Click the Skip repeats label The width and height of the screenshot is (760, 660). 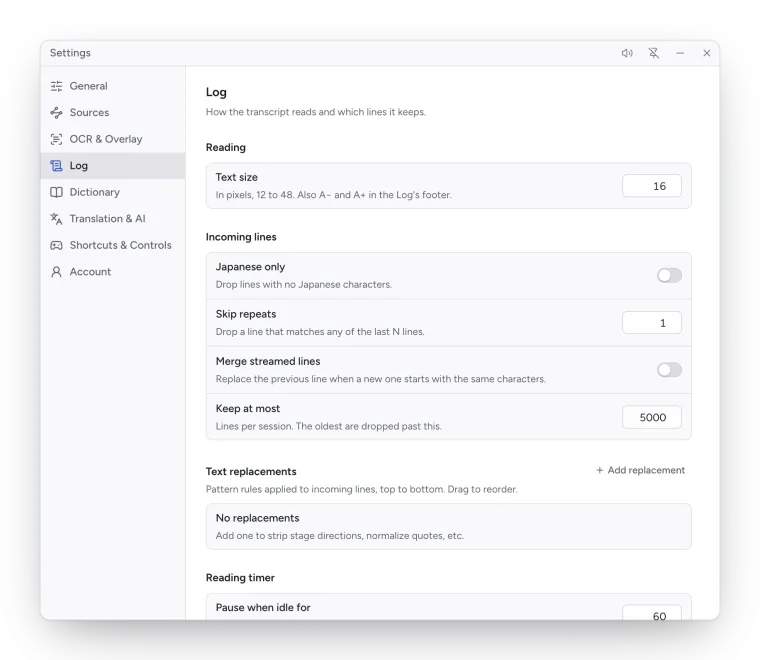pos(246,314)
